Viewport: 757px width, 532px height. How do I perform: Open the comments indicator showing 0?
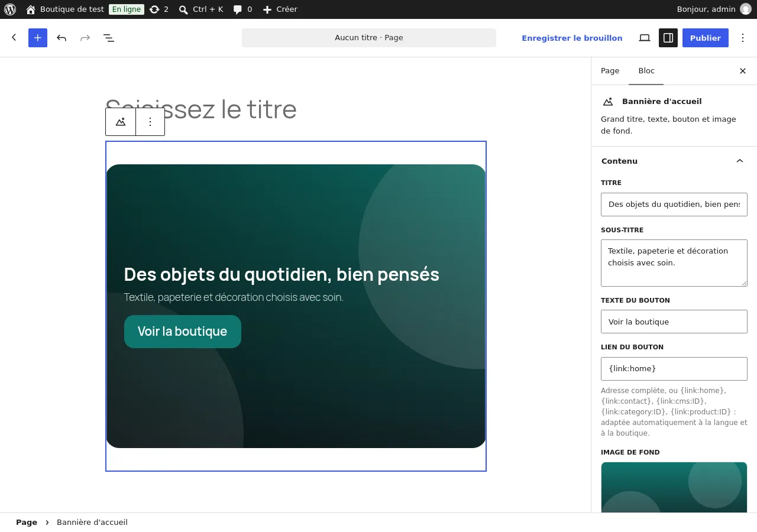242,9
